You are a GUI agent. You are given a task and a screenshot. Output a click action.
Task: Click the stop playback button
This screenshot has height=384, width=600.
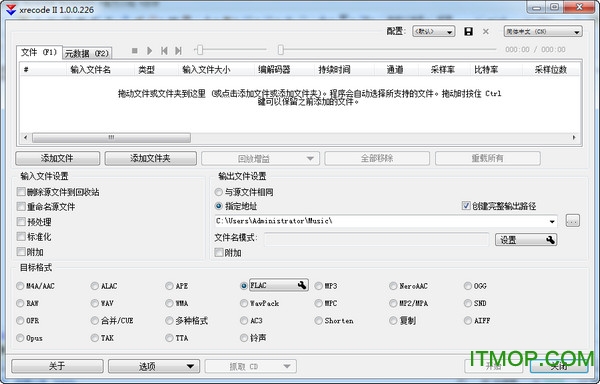tap(134, 50)
